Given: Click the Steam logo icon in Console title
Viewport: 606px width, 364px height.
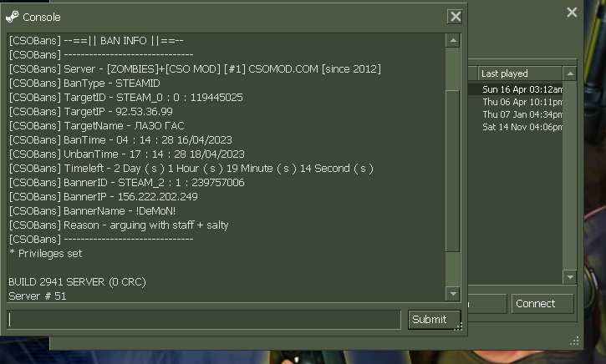Looking at the screenshot, I should point(13,17).
